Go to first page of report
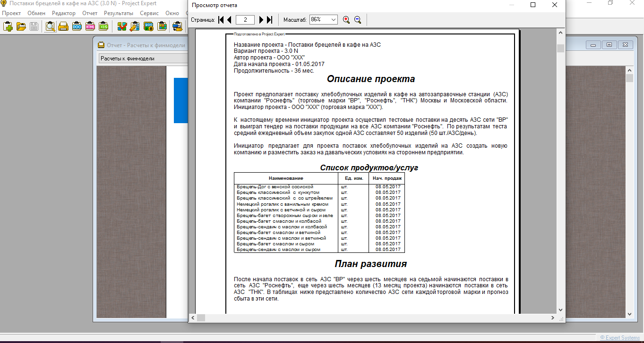Viewport: 644px width, 343px height. point(221,20)
